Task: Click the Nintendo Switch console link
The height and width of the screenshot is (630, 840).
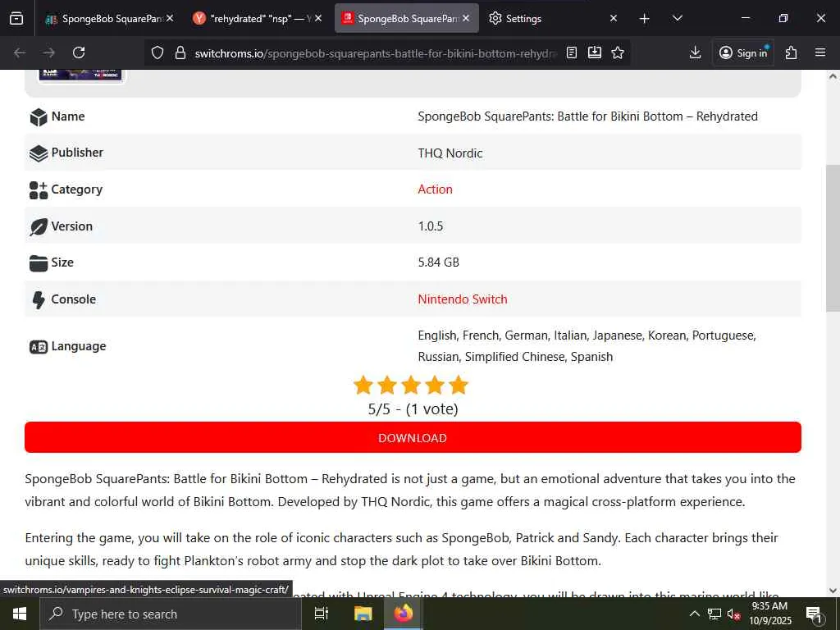Action: click(x=463, y=299)
